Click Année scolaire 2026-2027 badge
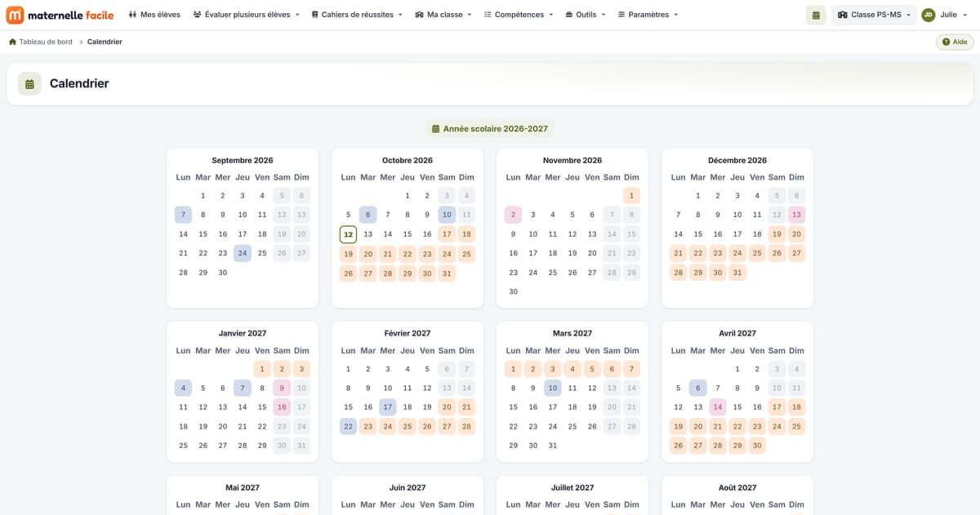Viewport: 980px width, 515px height. coord(490,128)
